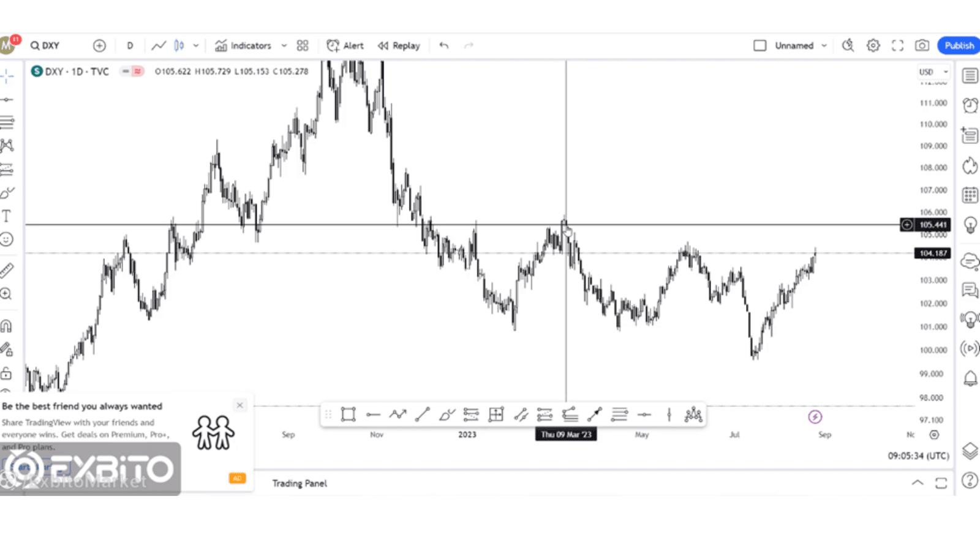
Task: Select the crosshair cursor tool
Action: (7, 77)
